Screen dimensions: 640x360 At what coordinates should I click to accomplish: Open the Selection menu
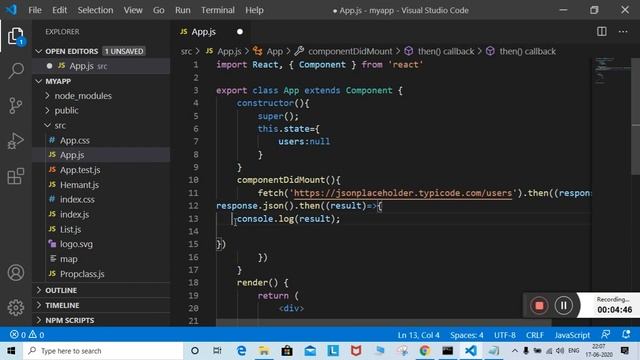pyautogui.click(x=96, y=10)
